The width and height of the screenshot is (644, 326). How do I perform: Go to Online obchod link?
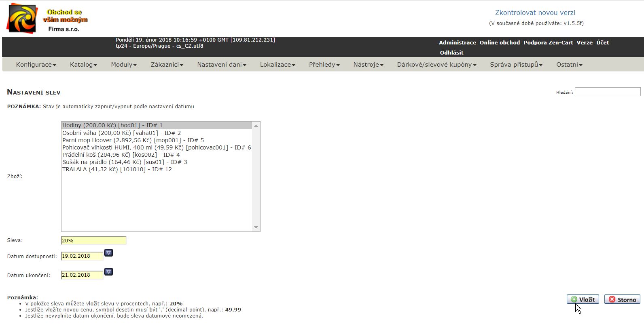pos(500,42)
